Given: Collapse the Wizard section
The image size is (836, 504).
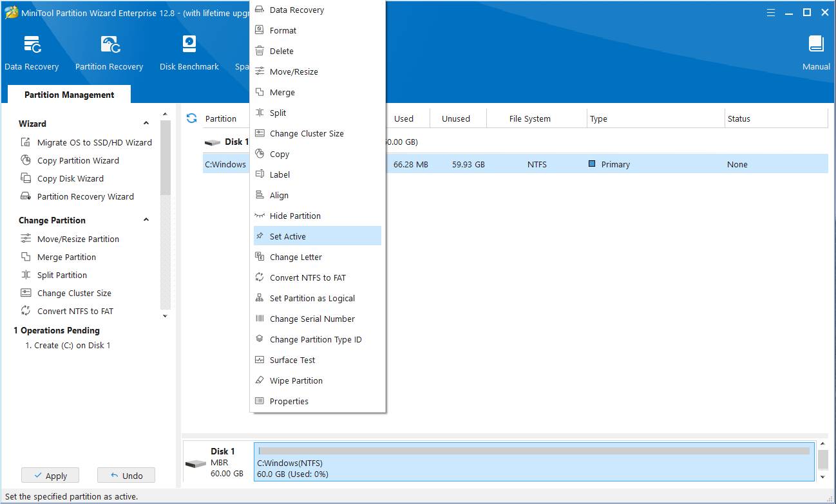Looking at the screenshot, I should pos(146,124).
